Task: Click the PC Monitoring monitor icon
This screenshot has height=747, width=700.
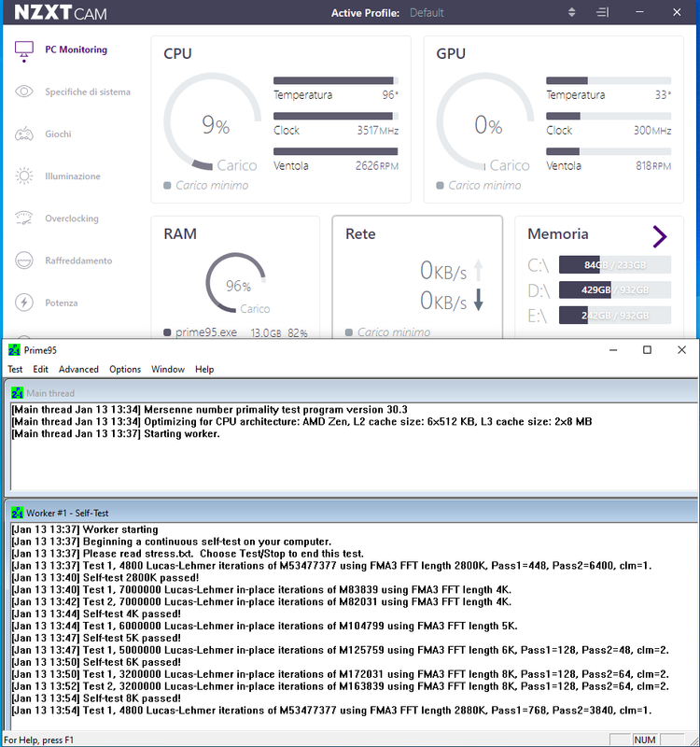Action: pos(24,51)
